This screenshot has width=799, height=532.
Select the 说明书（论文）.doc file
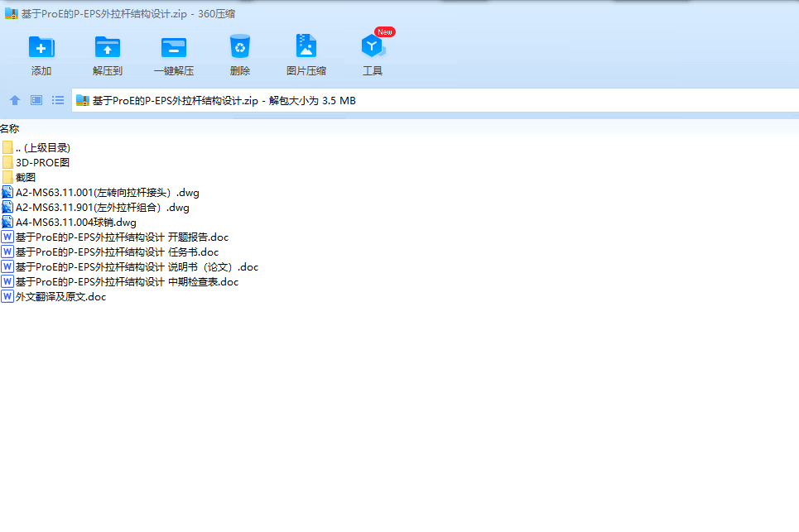click(x=130, y=266)
